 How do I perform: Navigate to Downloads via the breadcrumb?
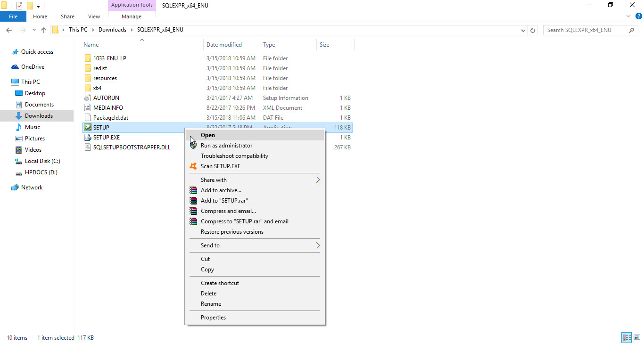pos(112,29)
